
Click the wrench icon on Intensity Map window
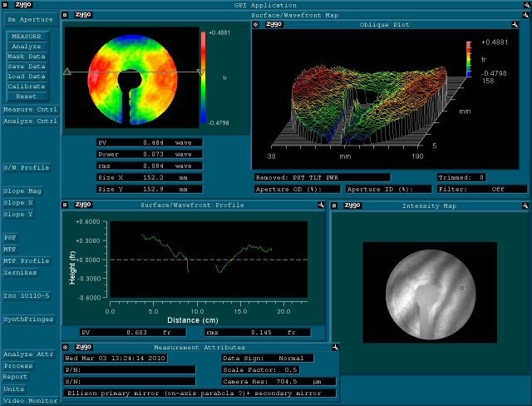[x=525, y=205]
